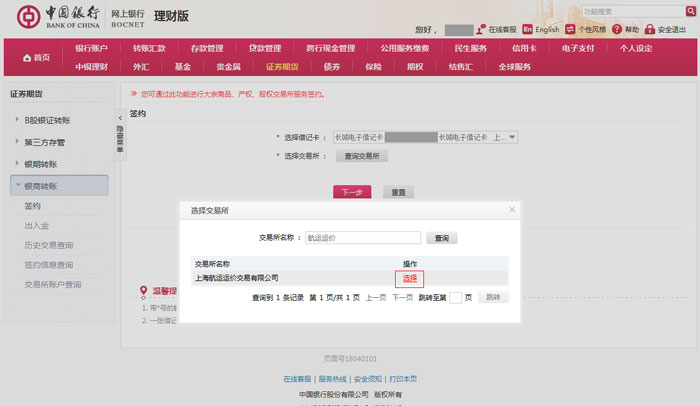Click the 帮助 help icon
Screen dimensions: 700x406
tap(617, 30)
